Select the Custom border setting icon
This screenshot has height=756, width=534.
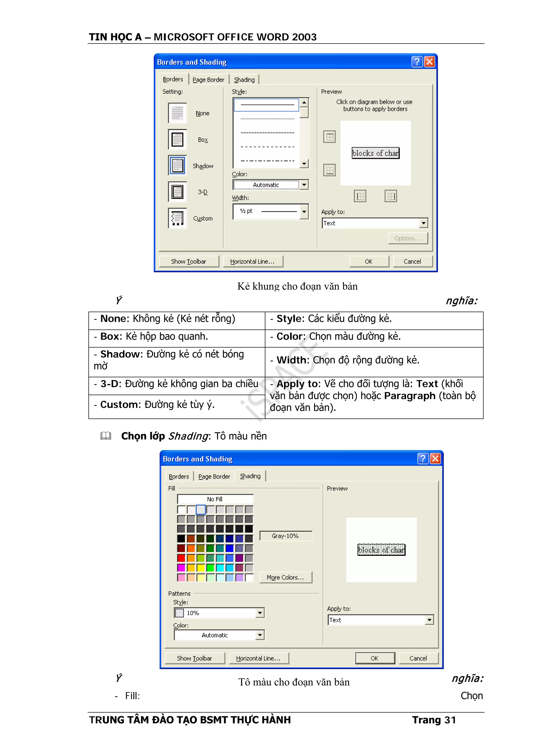[x=177, y=218]
